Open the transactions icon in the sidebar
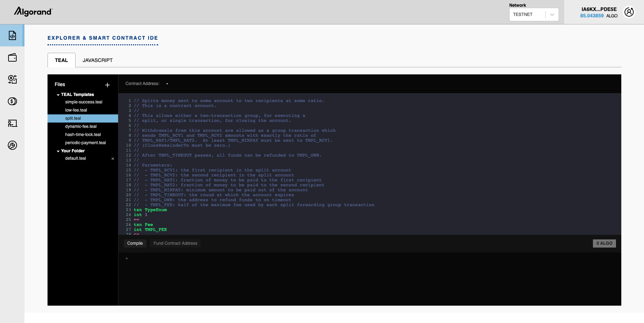 (x=12, y=80)
